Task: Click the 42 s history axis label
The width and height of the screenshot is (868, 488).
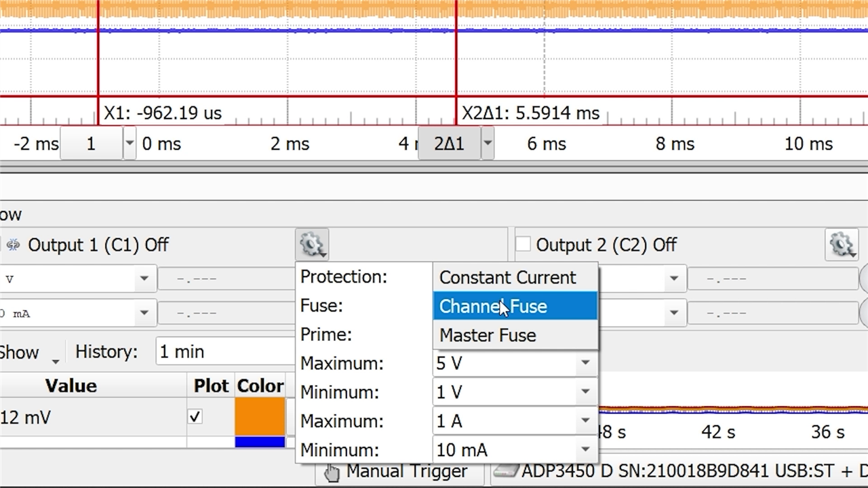Action: coord(718,432)
